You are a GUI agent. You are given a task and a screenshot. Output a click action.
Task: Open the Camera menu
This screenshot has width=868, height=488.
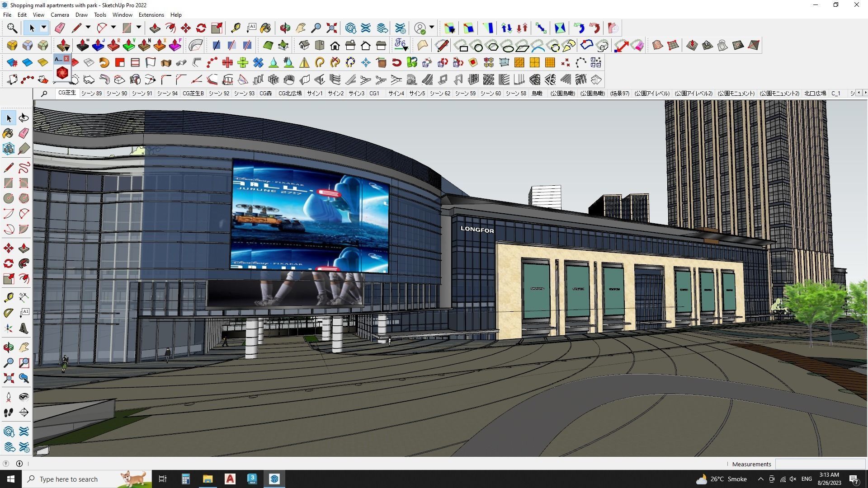pyautogui.click(x=60, y=15)
